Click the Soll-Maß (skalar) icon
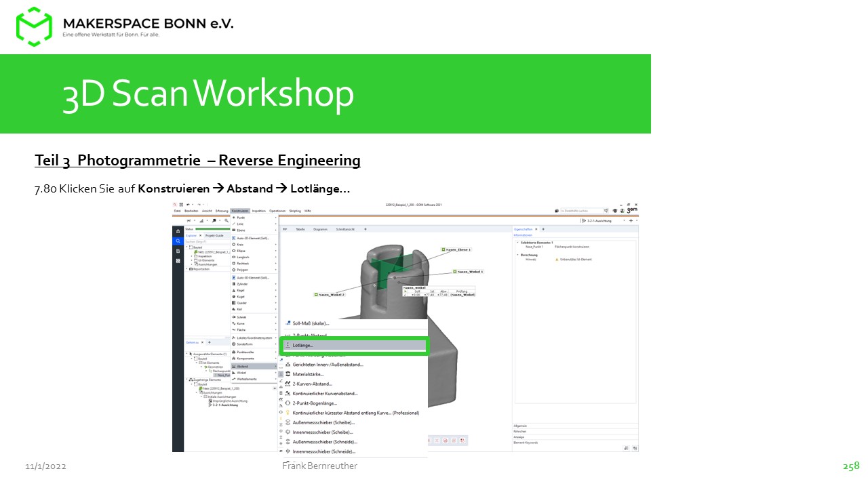Viewport: 868px width, 488px height. (288, 323)
